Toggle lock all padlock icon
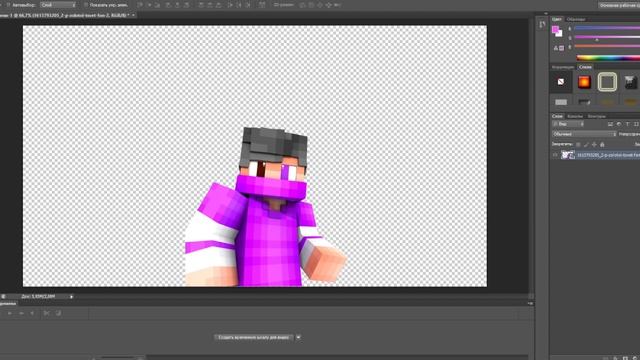 602,144
